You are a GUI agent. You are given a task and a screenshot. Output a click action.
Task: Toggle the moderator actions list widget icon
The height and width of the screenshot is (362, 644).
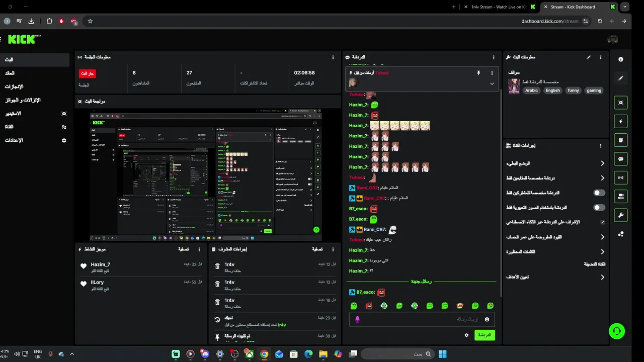click(621, 140)
